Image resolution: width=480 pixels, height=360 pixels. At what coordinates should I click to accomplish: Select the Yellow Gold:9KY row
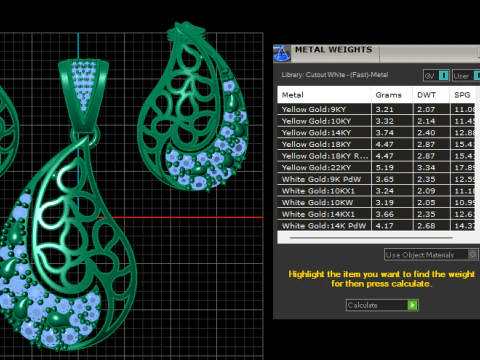376,109
